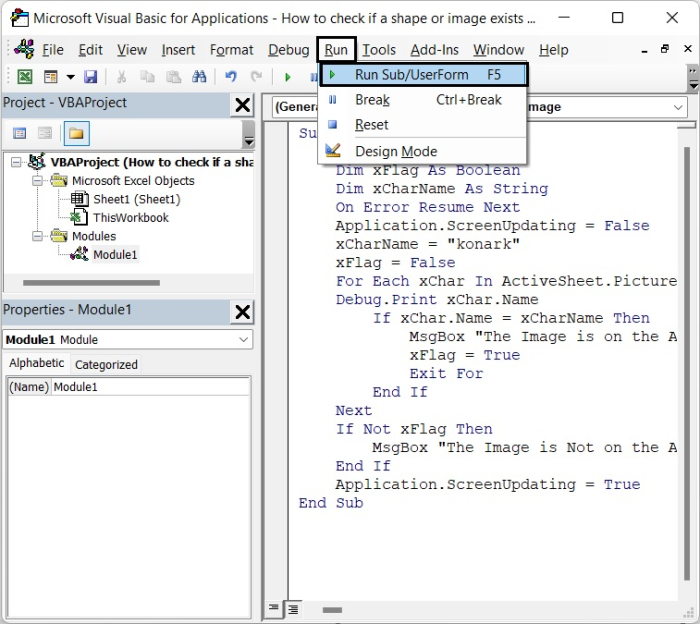Toggle Design Mode in Run menu

pos(395,151)
